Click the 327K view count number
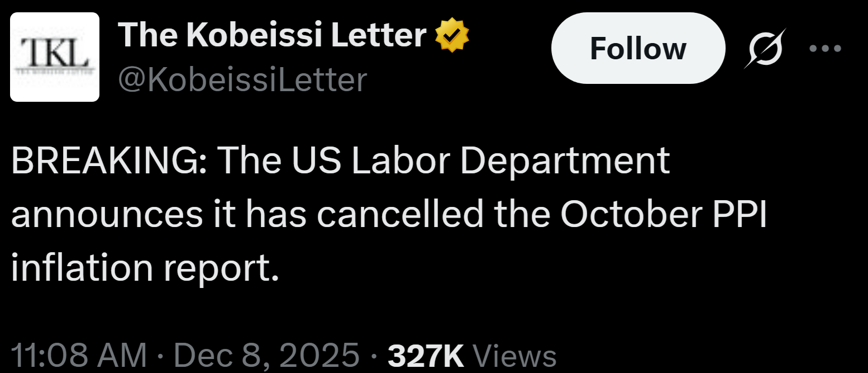868x373 pixels. coord(426,356)
